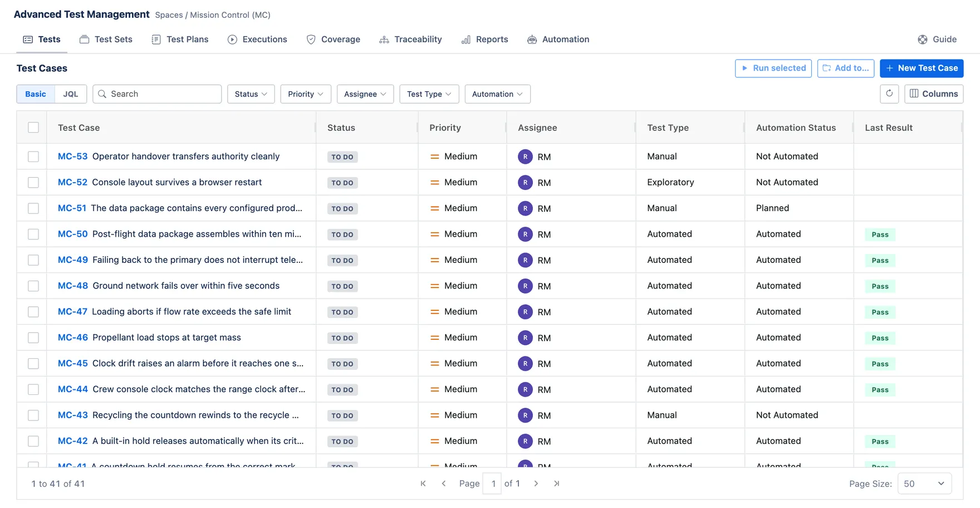Expand the Page Size dropdown showing 50
Image resolution: width=980 pixels, height=508 pixels.
coord(924,483)
